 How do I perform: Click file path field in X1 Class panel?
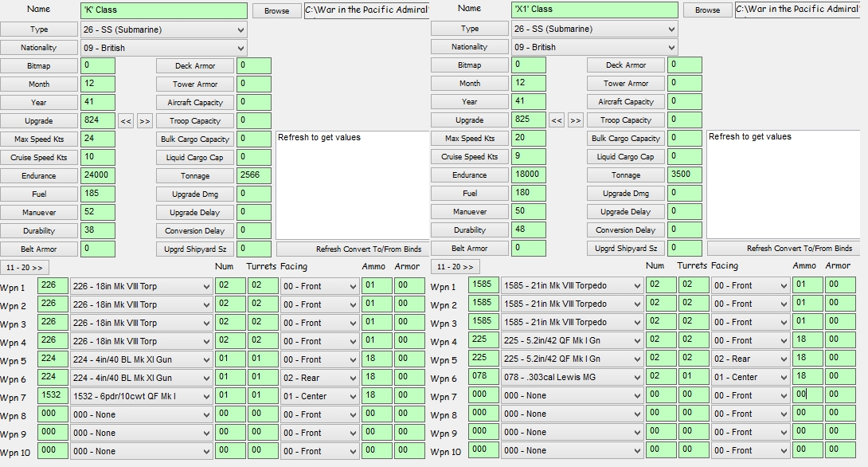(x=798, y=10)
